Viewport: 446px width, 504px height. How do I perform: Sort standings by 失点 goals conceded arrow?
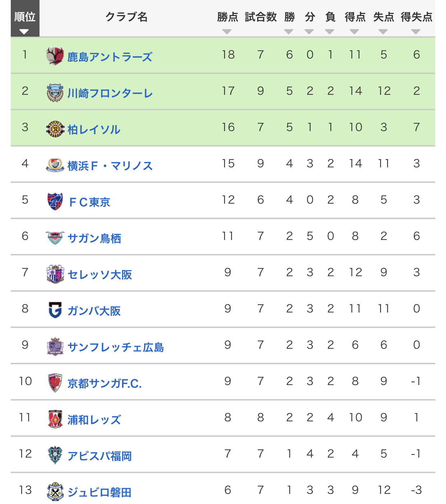pyautogui.click(x=383, y=32)
